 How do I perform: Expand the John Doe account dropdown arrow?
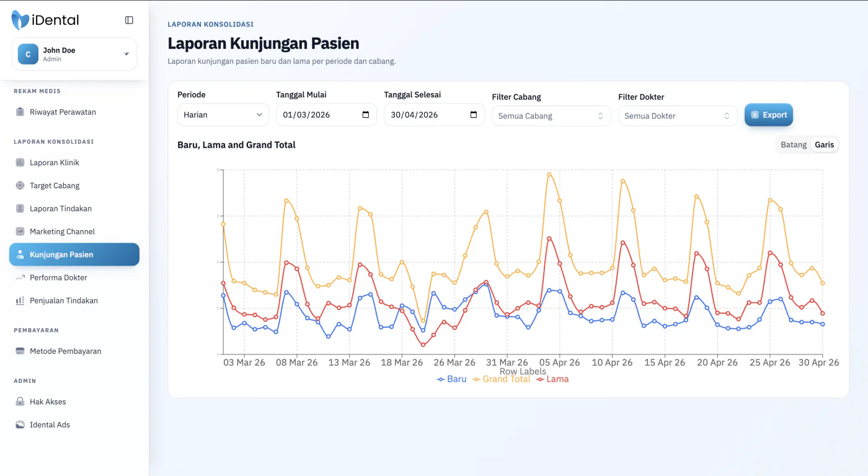coord(126,54)
